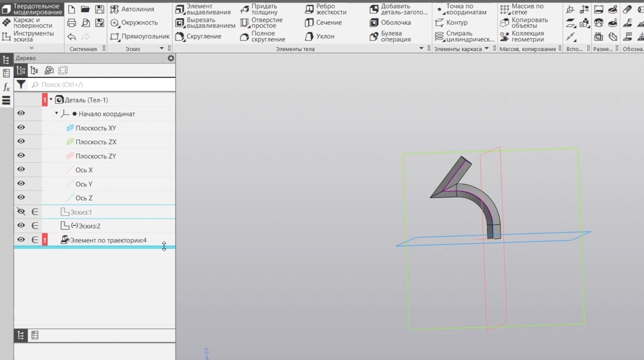The image size is (644, 360).
Task: Collapse the Деталь (Тел-1) tree node
Action: click(51, 100)
